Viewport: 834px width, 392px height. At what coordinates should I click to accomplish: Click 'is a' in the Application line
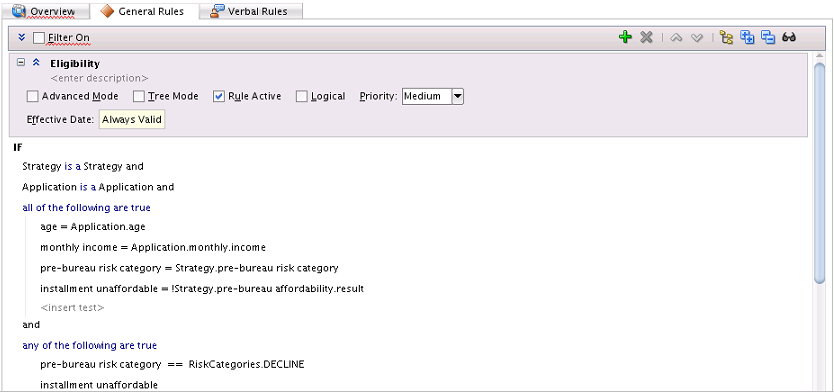[88, 187]
